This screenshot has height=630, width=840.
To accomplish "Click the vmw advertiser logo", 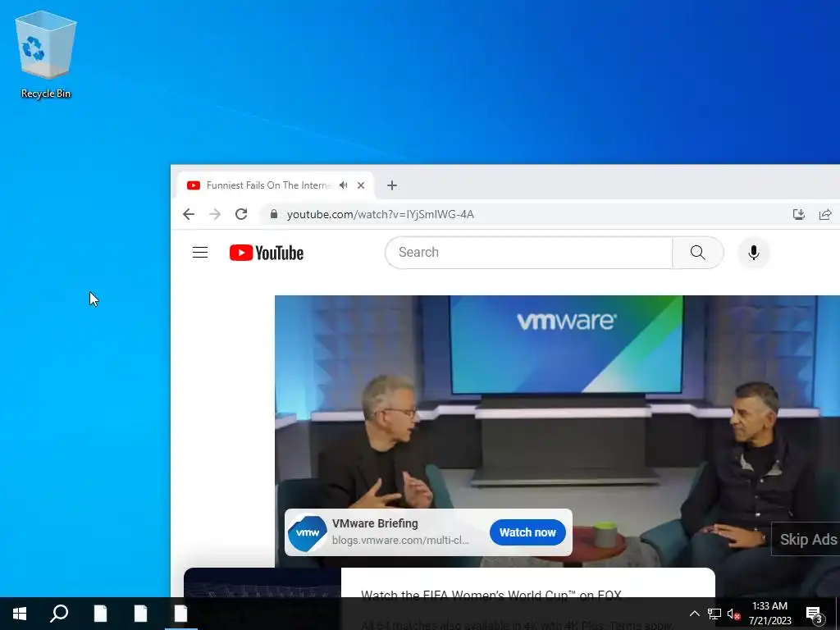I will coord(308,532).
